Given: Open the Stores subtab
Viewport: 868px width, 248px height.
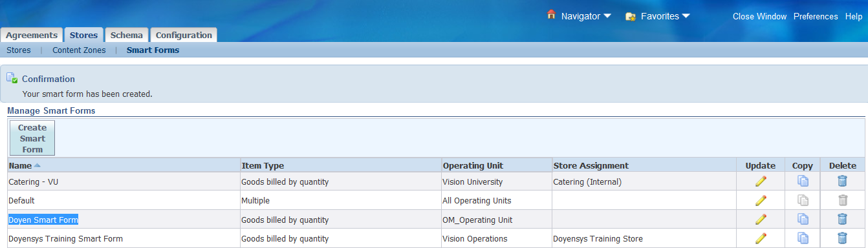Looking at the screenshot, I should click(18, 50).
